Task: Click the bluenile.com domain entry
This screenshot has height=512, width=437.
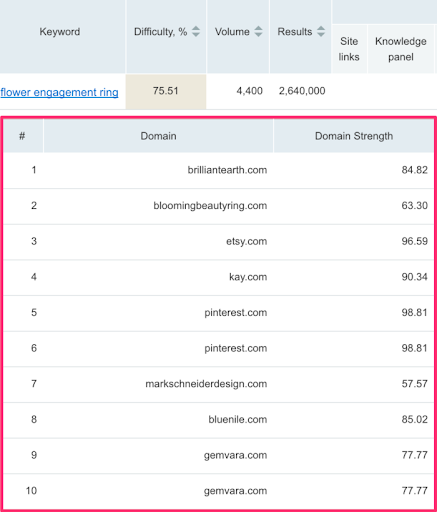Action: pyautogui.click(x=238, y=419)
